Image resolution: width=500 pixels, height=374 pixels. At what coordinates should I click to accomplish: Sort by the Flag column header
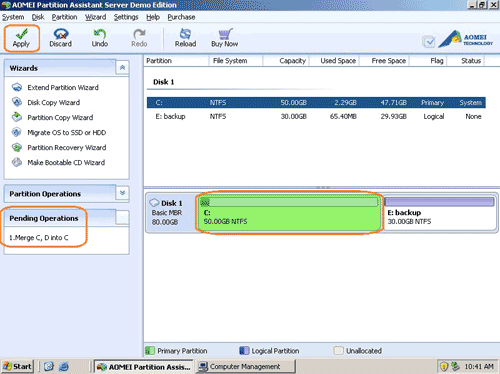428,61
